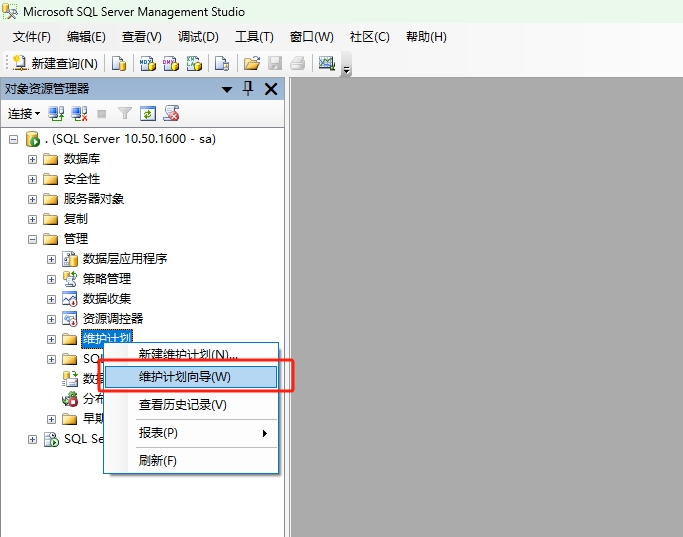Viewport: 683px width, 537px height.
Task: Select the server node (SQL Server 10.50.1600 - sa)
Action: [x=131, y=139]
